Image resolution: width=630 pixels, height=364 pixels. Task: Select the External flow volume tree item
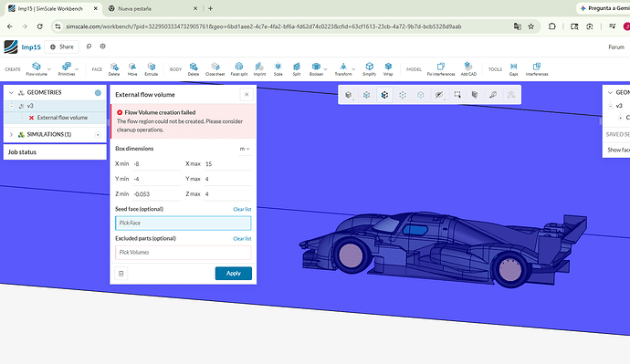pyautogui.click(x=62, y=118)
